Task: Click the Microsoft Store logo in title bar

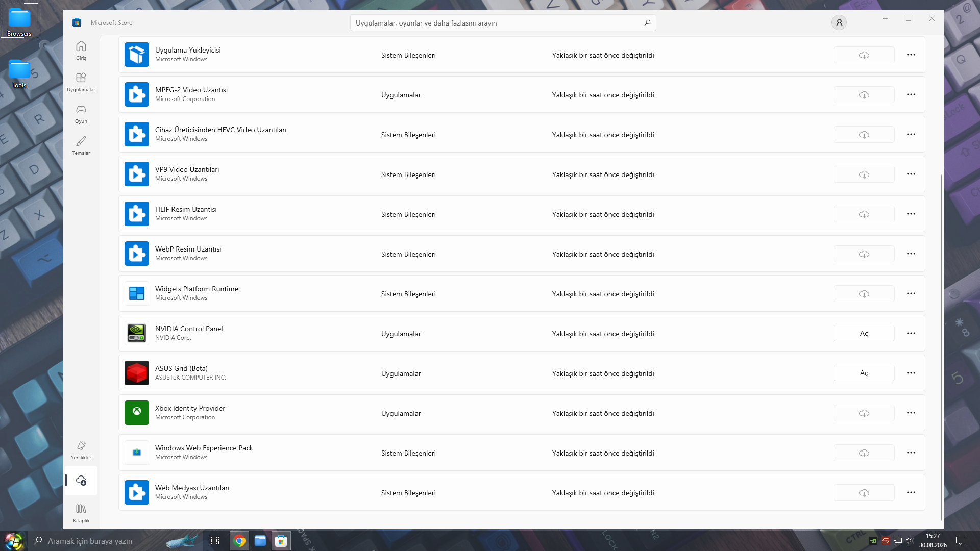Action: (x=77, y=22)
